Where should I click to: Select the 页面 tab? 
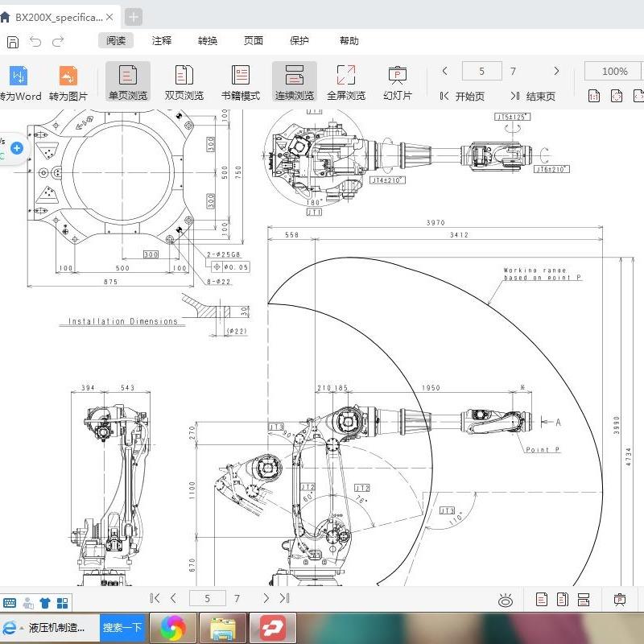click(254, 40)
